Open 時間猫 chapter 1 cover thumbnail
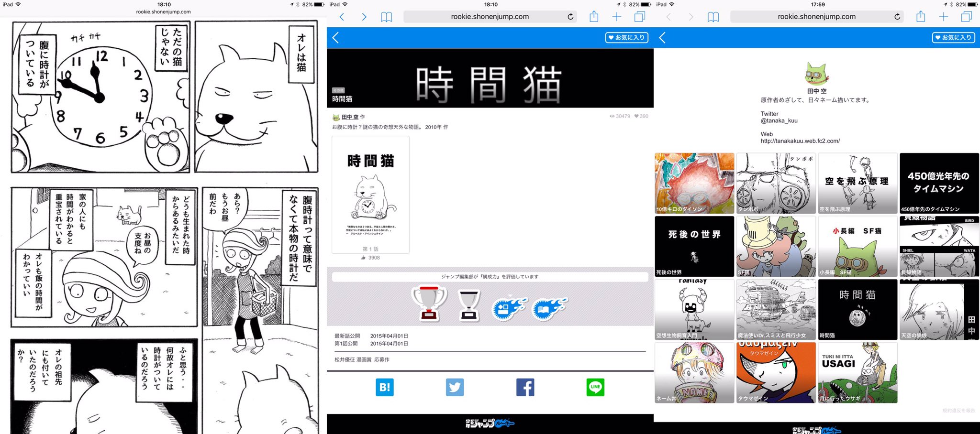The image size is (980, 434). coord(371,195)
